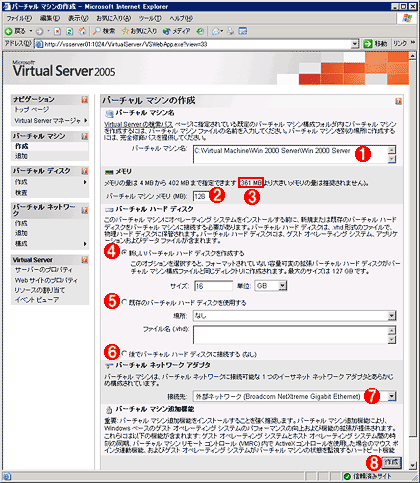Click the IE Back arrow icon
The image size is (420, 483).
[x=8, y=31]
